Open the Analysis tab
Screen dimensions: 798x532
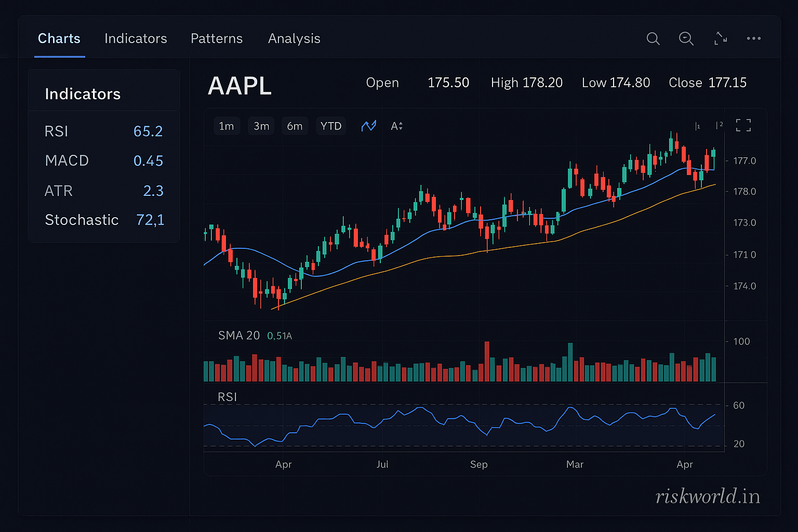(294, 38)
